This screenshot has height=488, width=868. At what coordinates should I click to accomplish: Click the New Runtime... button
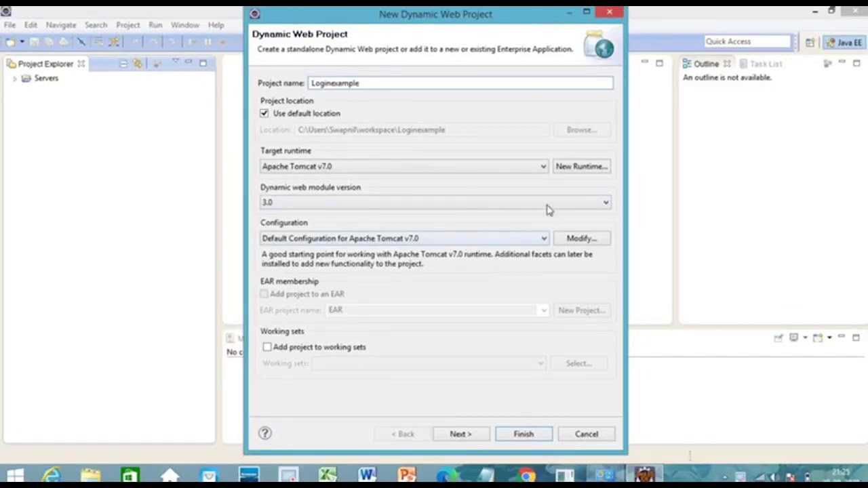(582, 166)
